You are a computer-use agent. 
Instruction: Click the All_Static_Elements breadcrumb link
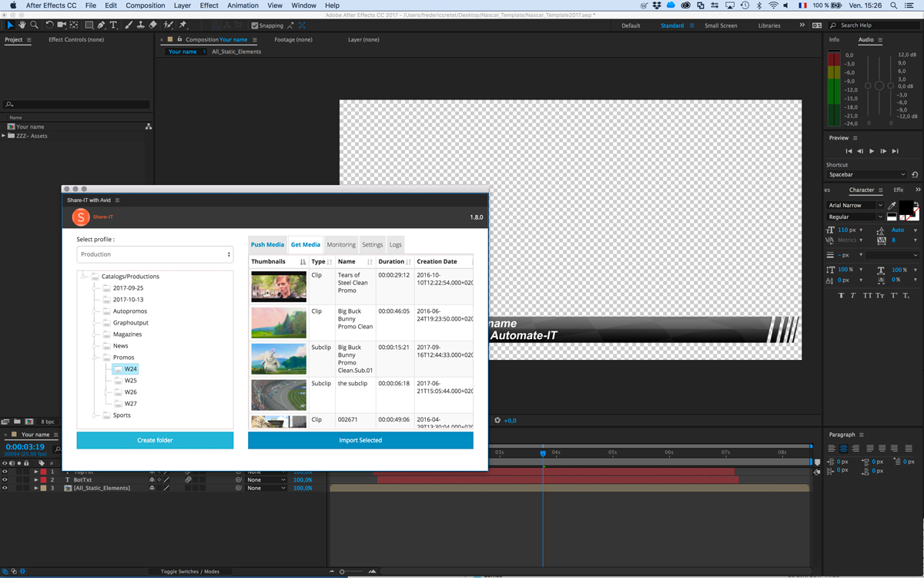[236, 52]
